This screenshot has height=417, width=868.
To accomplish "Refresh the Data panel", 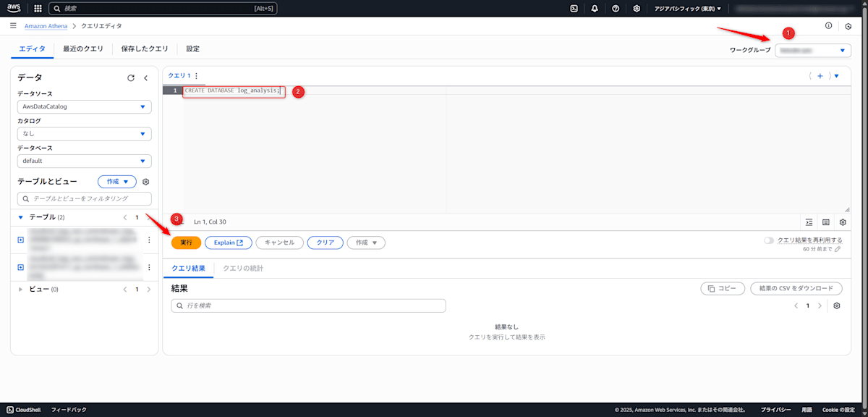I will [131, 78].
